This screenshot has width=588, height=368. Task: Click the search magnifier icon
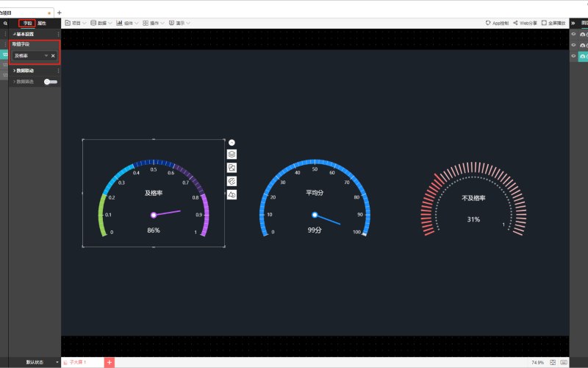(x=5, y=24)
